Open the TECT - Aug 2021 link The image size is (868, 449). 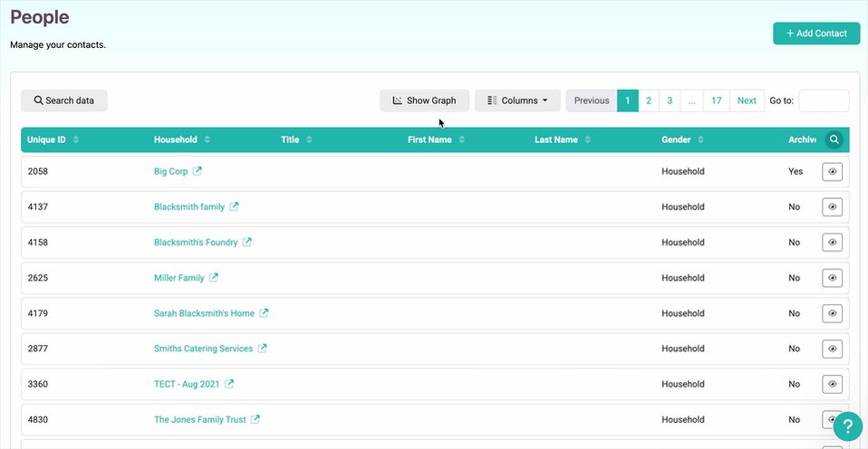tap(187, 384)
